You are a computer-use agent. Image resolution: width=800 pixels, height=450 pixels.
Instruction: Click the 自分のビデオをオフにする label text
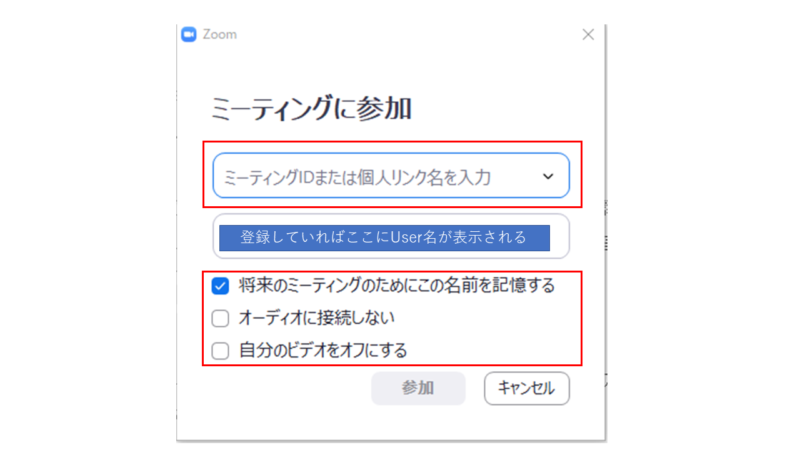click(323, 351)
